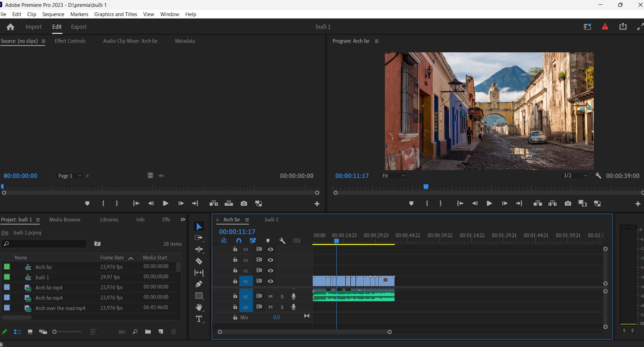Open timeline display settings wrench
This screenshot has width=644, height=347.
(x=282, y=241)
